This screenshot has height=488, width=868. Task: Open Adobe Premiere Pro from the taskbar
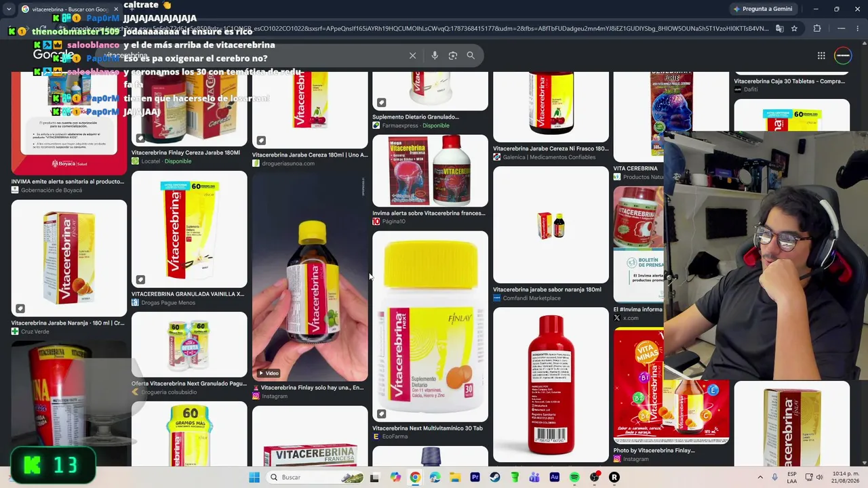coord(475,477)
